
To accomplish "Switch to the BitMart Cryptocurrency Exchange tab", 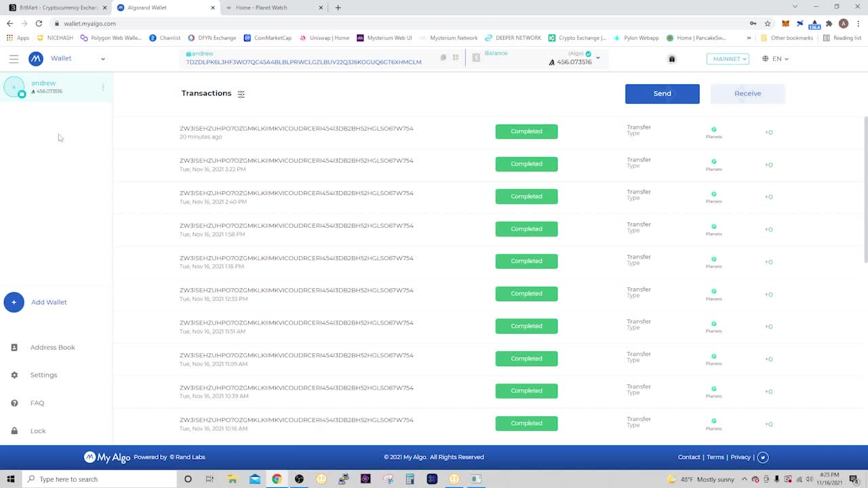I will [x=56, y=7].
